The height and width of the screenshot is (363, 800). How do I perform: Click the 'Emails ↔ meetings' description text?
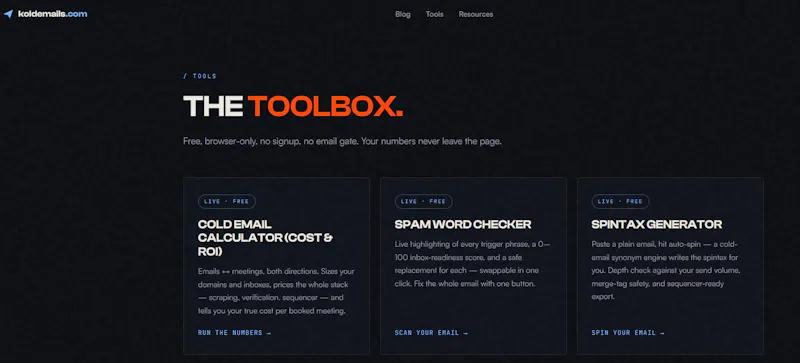276,291
